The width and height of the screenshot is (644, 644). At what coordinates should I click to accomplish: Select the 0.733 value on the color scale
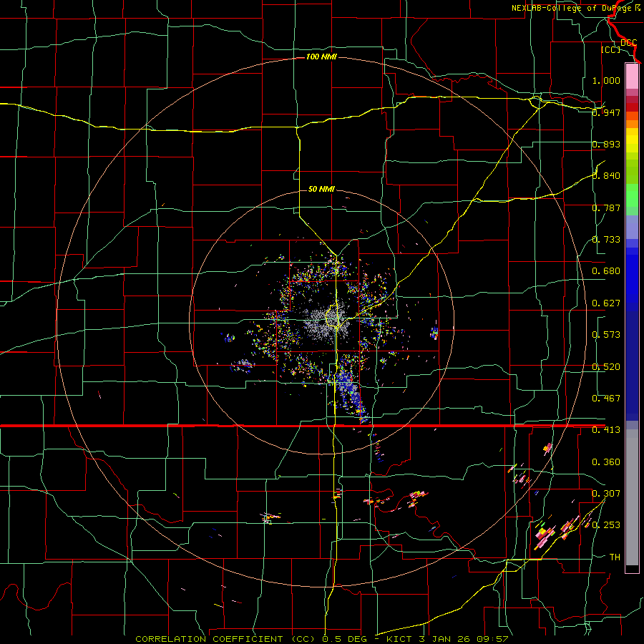(x=606, y=240)
